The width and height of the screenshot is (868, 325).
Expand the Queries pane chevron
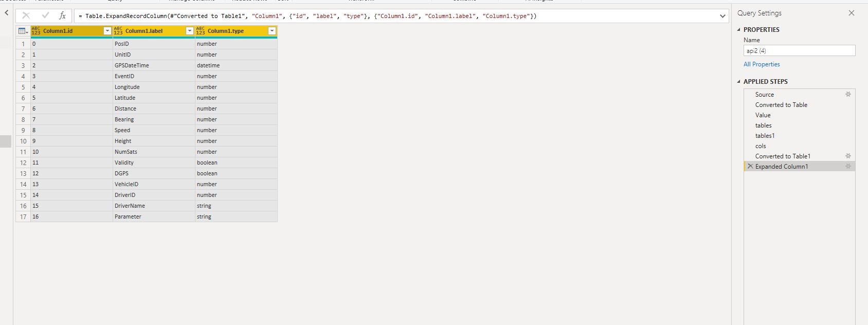point(6,12)
